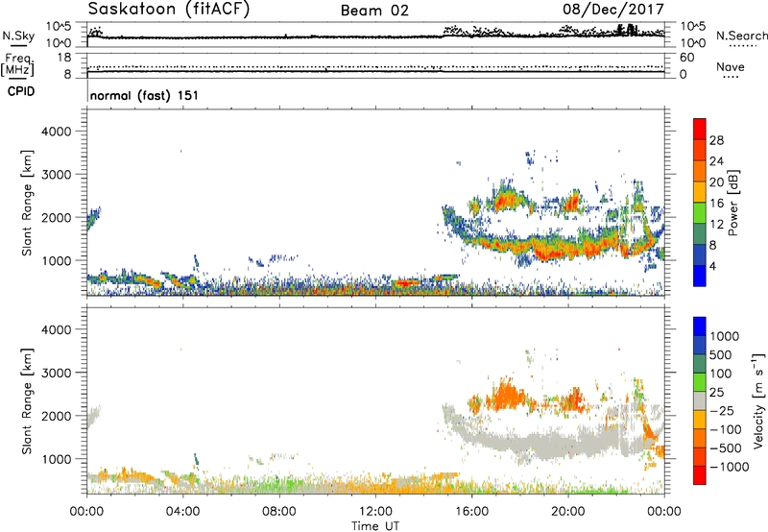Click the orange velocity patch near 17:00 UT

(508, 395)
